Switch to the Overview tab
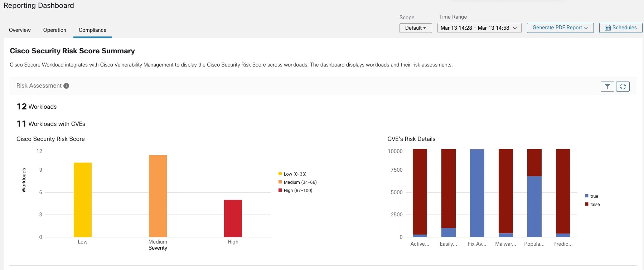 pyautogui.click(x=20, y=30)
